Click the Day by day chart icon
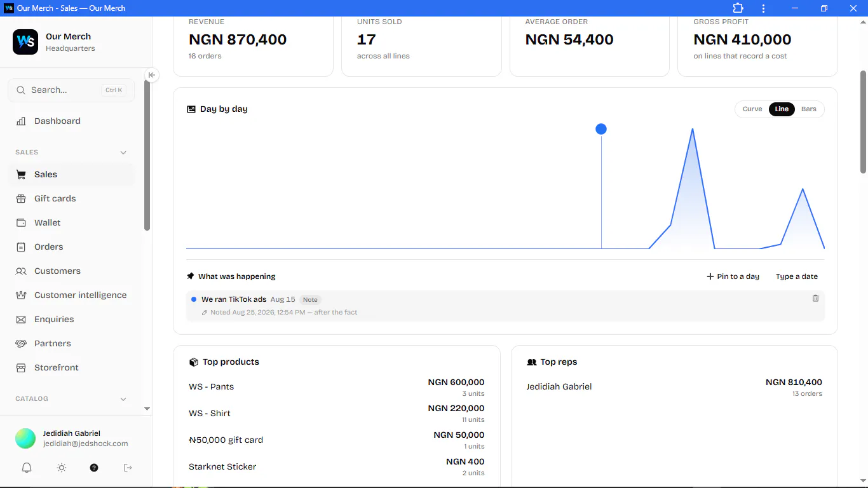The width and height of the screenshot is (868, 488). 191,109
